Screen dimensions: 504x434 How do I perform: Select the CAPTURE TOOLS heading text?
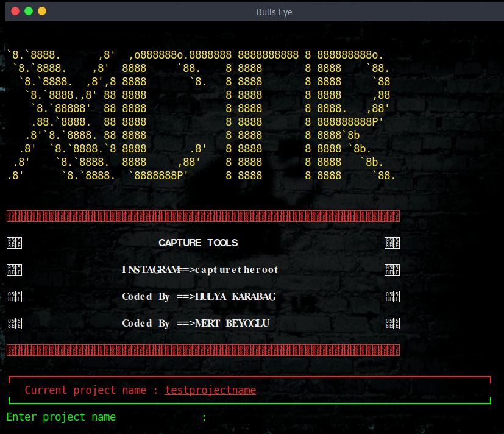pyautogui.click(x=198, y=243)
